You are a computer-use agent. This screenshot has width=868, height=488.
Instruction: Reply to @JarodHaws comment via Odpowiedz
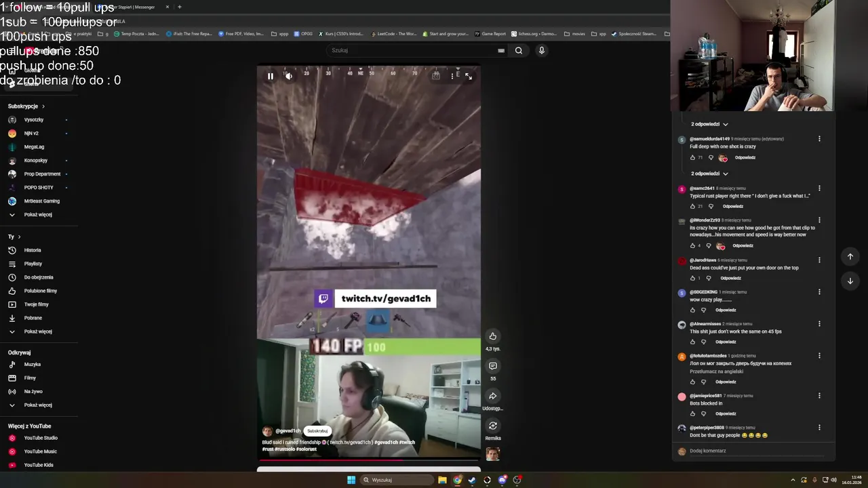point(730,278)
